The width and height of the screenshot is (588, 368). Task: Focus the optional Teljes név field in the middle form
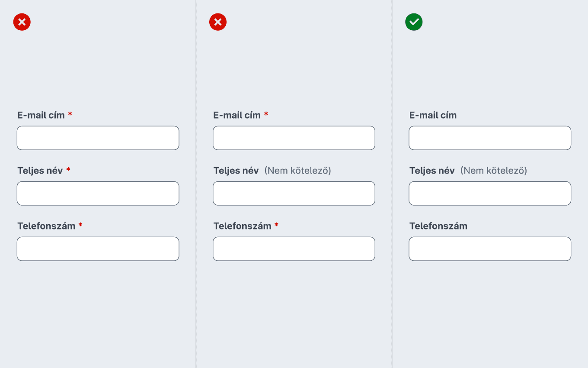click(294, 194)
